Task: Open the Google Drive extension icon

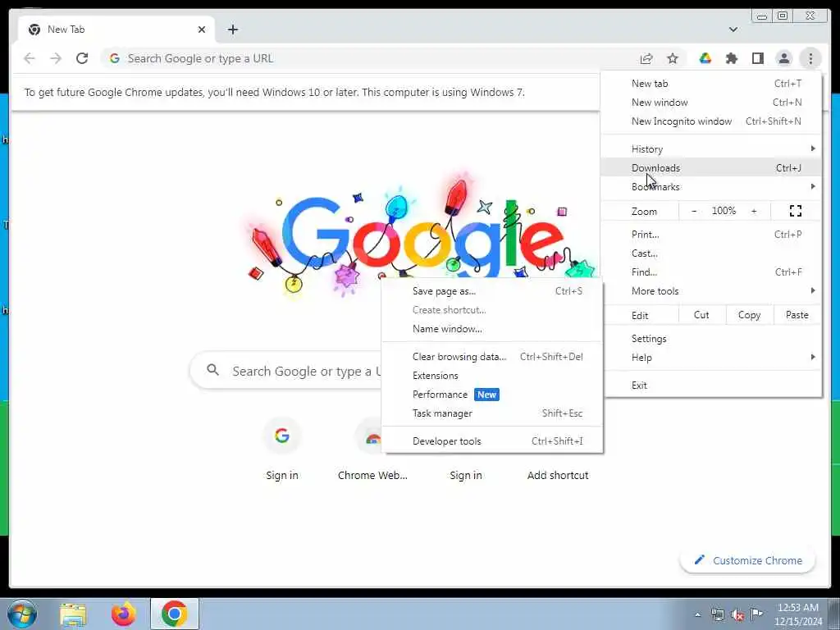Action: pos(705,58)
